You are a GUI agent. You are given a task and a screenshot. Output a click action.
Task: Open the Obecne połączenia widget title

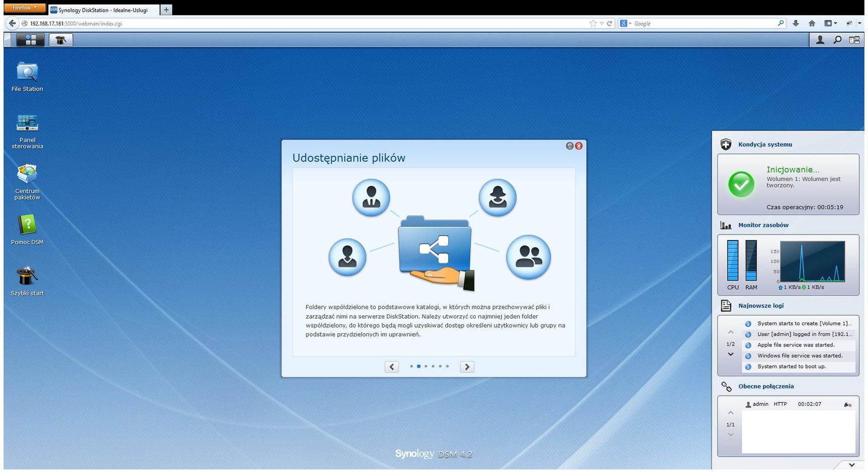point(766,386)
